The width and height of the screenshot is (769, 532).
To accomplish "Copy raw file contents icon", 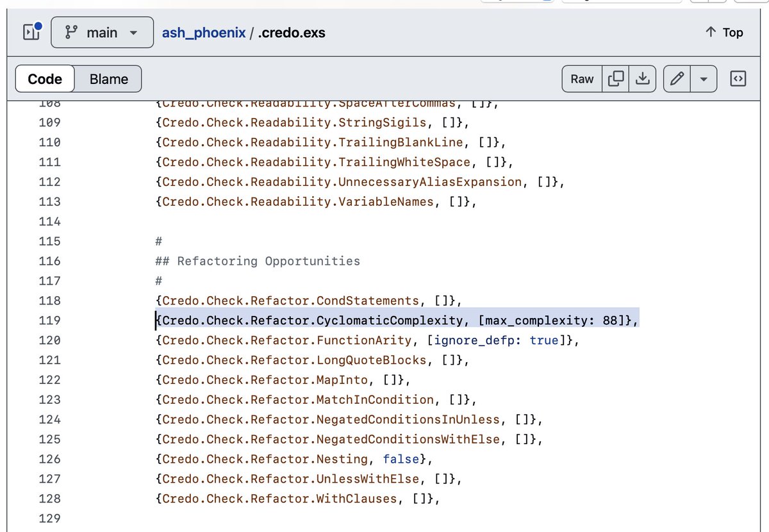I will coord(616,79).
